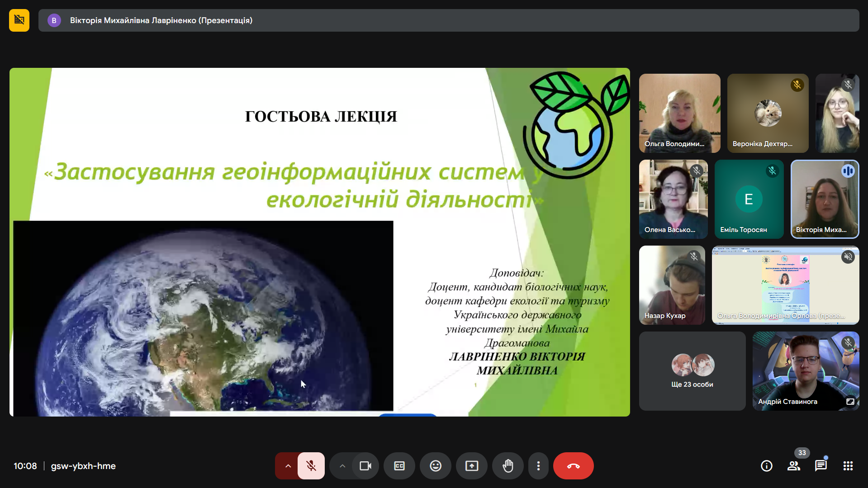The width and height of the screenshot is (868, 488).
Task: Show the participants list
Action: point(794,466)
